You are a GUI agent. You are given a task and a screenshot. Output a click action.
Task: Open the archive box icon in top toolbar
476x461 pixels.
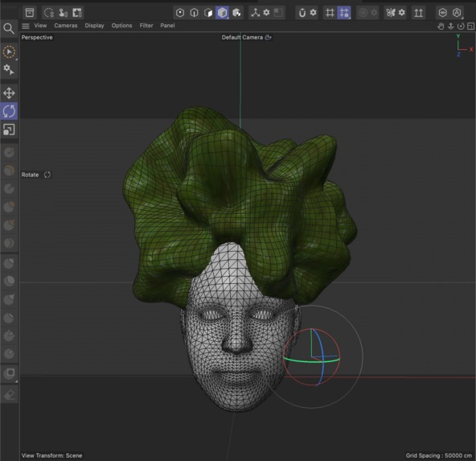[x=30, y=13]
